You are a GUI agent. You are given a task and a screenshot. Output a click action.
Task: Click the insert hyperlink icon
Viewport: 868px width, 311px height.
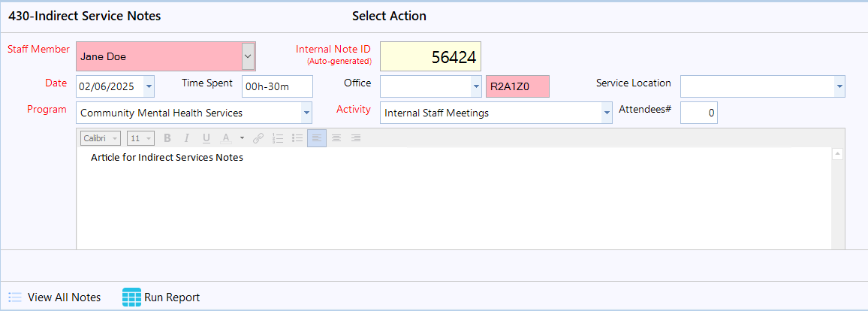coord(258,137)
